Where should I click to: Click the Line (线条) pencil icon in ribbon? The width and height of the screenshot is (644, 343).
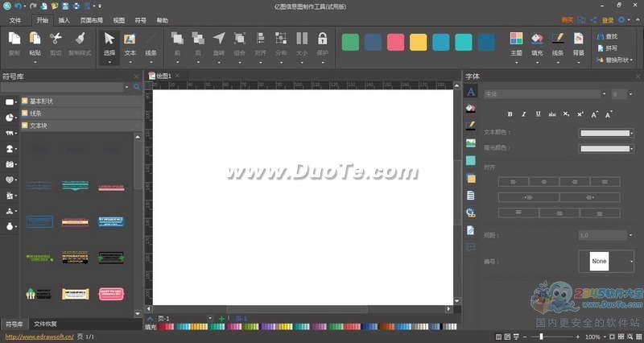click(x=558, y=39)
